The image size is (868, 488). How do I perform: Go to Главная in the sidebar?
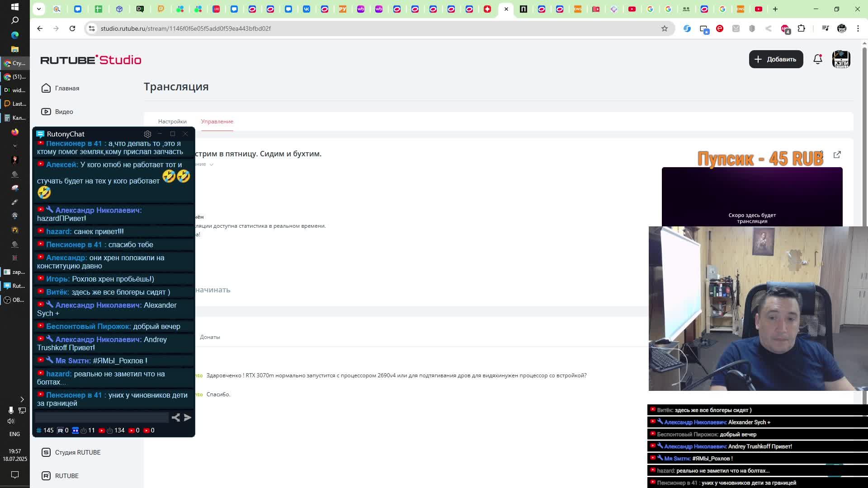click(x=67, y=88)
